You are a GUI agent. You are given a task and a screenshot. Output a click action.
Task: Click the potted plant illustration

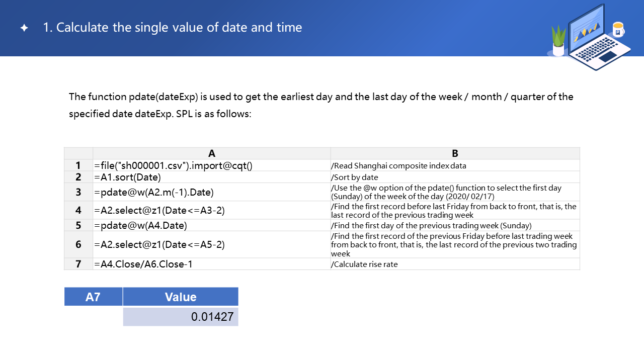pyautogui.click(x=558, y=41)
